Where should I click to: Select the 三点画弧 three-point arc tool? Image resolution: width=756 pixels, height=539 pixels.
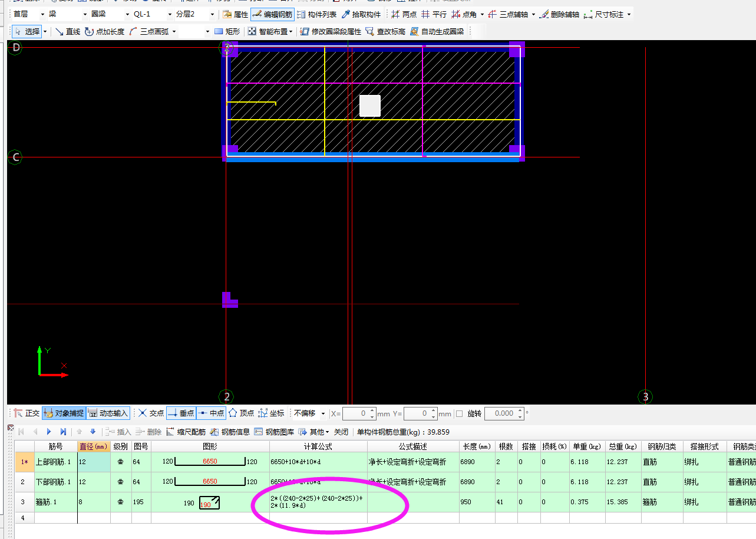click(x=148, y=31)
